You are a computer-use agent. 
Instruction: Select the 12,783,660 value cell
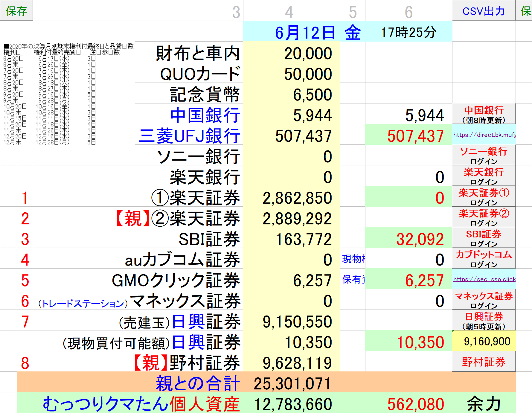pyautogui.click(x=292, y=403)
